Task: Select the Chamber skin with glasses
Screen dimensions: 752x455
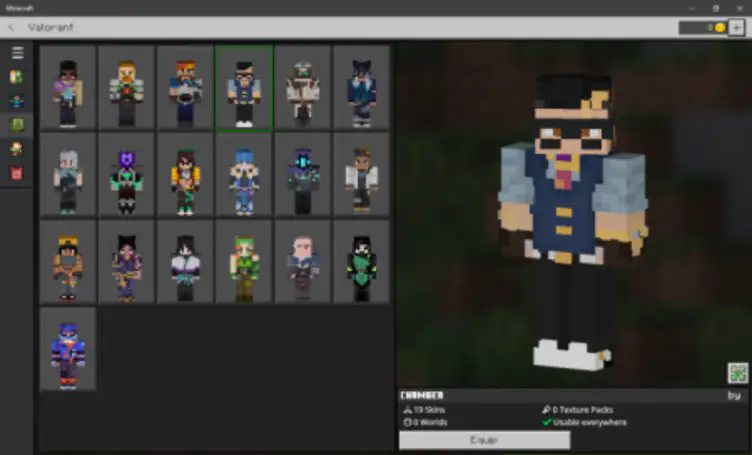Action: (x=244, y=88)
